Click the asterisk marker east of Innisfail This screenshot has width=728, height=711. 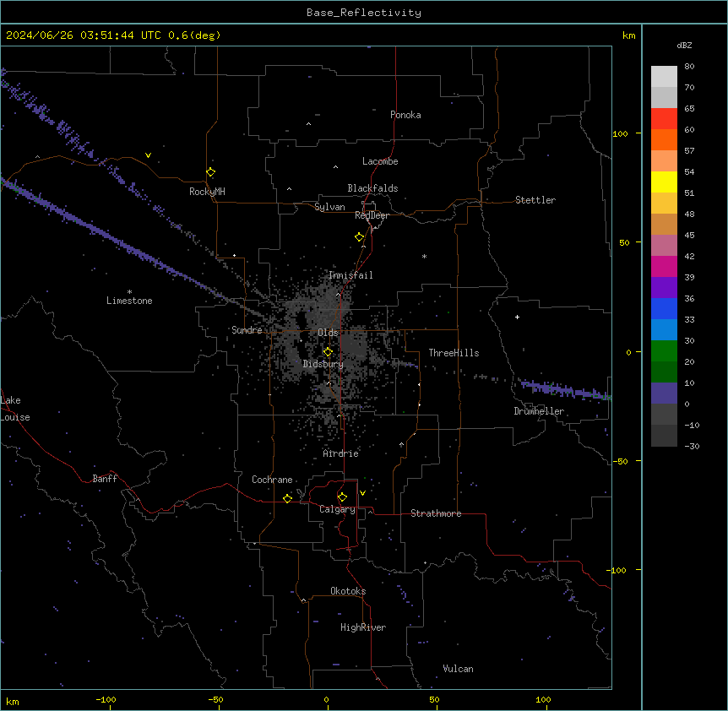click(x=424, y=256)
